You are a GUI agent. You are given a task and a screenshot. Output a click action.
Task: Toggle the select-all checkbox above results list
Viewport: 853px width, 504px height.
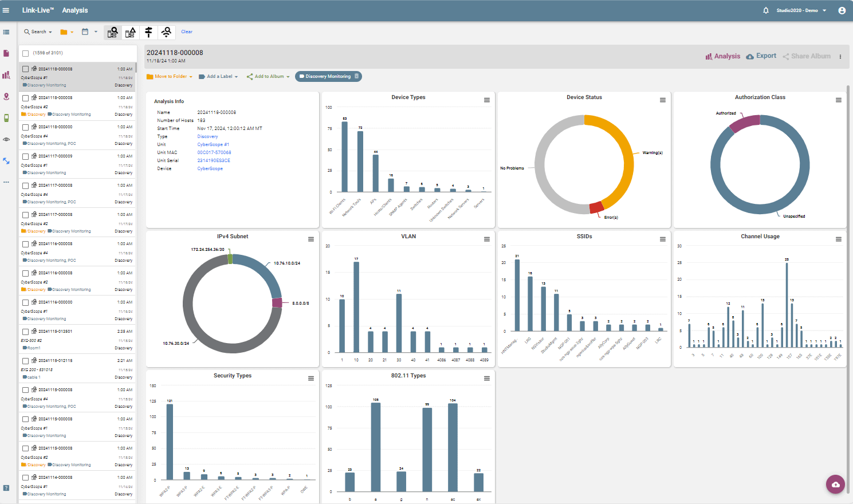coord(26,53)
